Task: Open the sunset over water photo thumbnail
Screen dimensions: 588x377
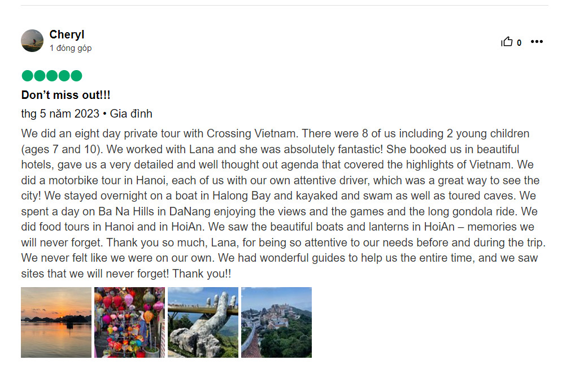Action: click(56, 322)
